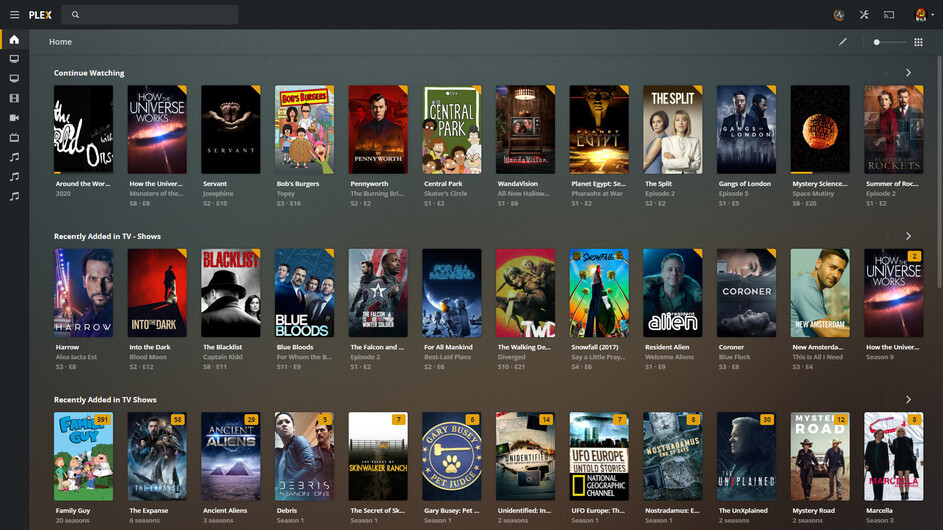Select Home icon in sidebar
The image size is (943, 530).
pyautogui.click(x=14, y=40)
